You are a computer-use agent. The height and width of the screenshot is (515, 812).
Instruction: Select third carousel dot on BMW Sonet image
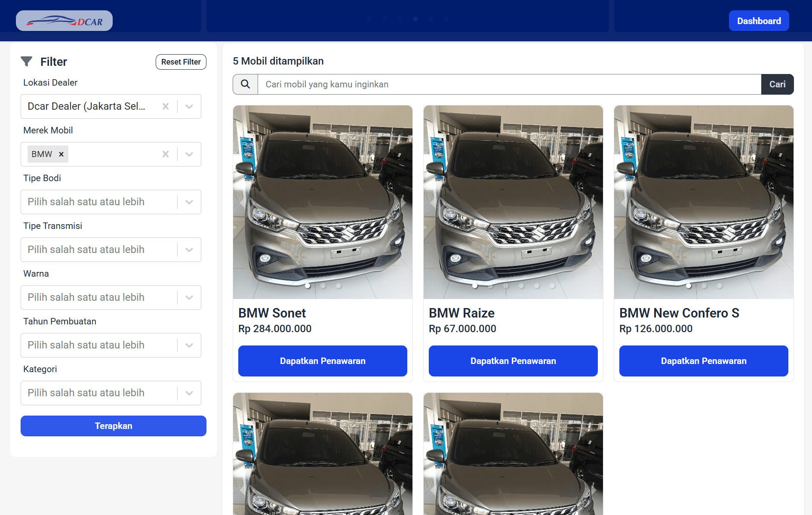(x=338, y=286)
